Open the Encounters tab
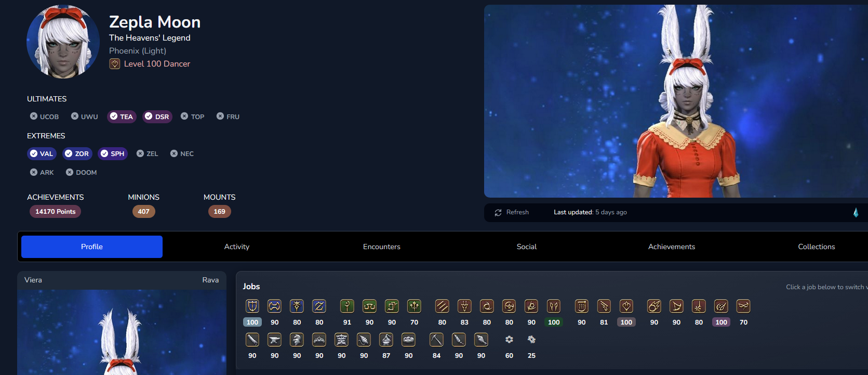 [382, 247]
